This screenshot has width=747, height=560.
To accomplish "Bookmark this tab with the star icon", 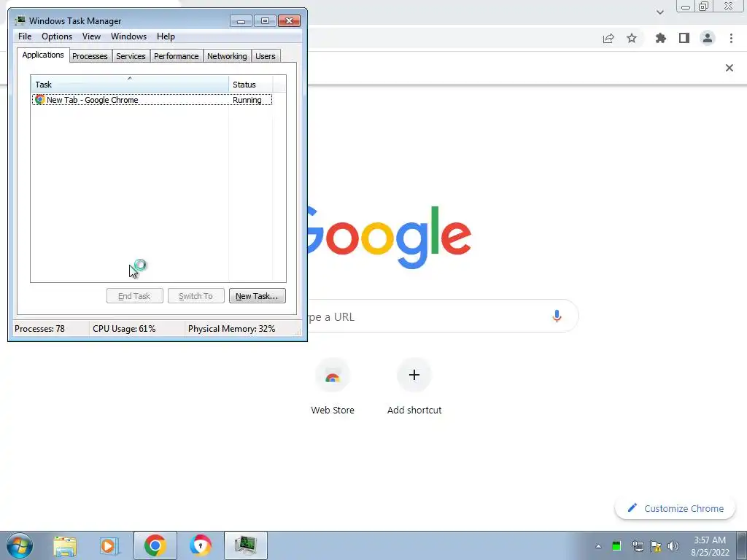I will (632, 38).
